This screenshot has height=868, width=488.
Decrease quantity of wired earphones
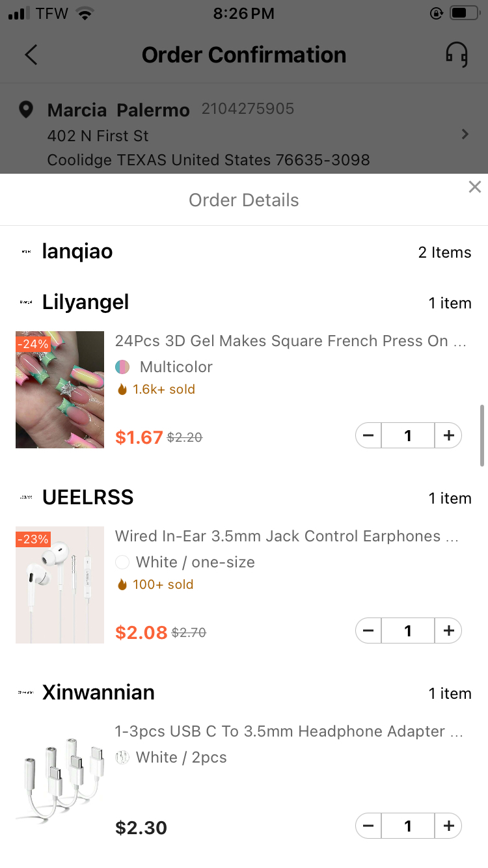tap(368, 631)
